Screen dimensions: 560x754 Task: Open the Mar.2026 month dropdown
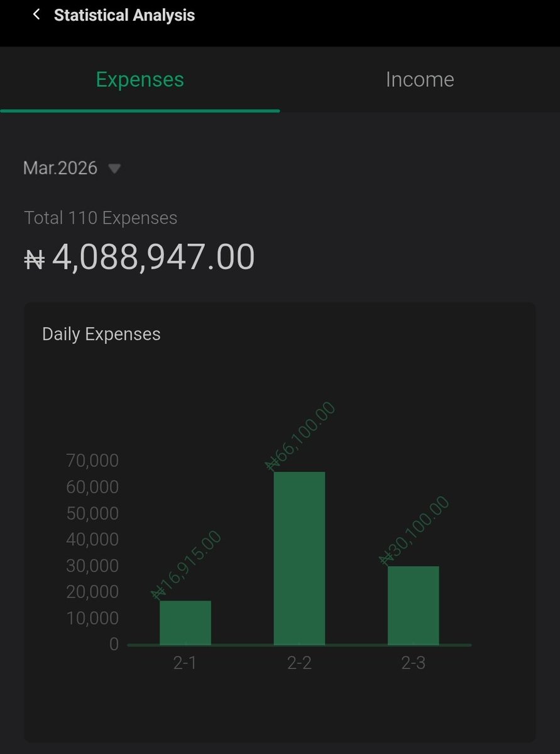click(72, 168)
